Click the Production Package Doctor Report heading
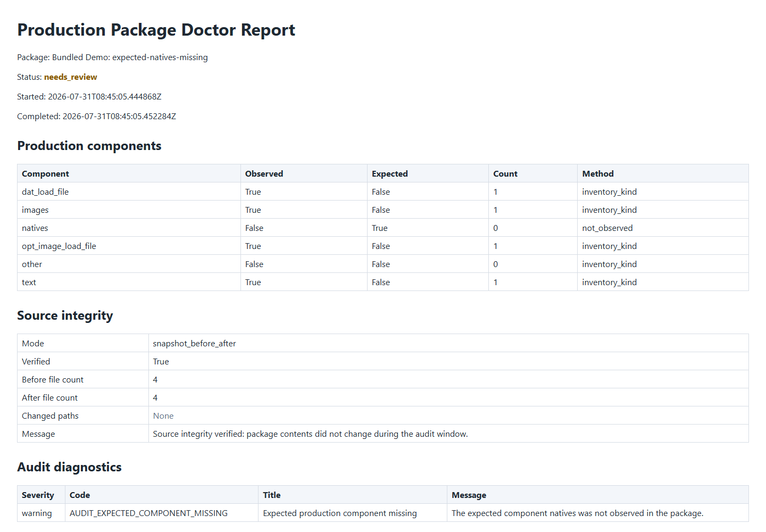The image size is (766, 532). tap(156, 30)
